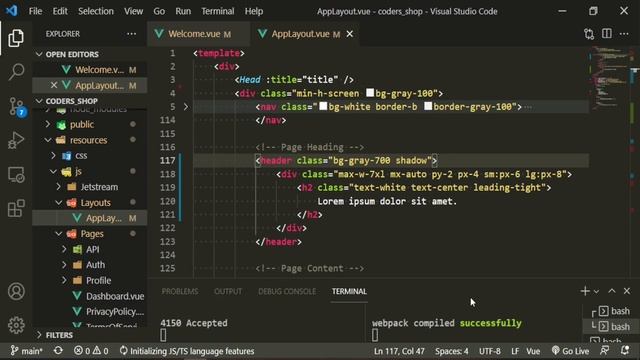The height and width of the screenshot is (360, 640).
Task: Open the Remote Explorer icon
Action: tap(16, 175)
